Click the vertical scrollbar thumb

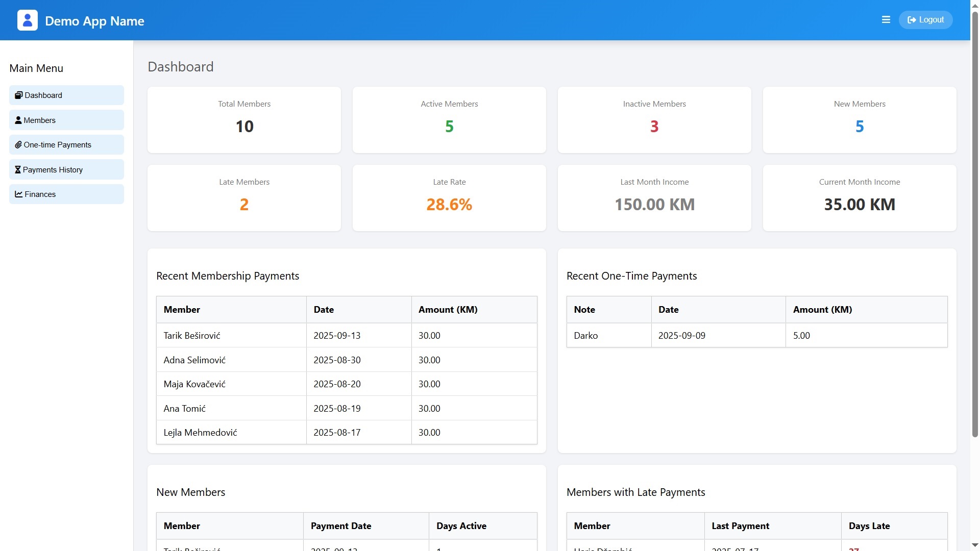(975, 224)
